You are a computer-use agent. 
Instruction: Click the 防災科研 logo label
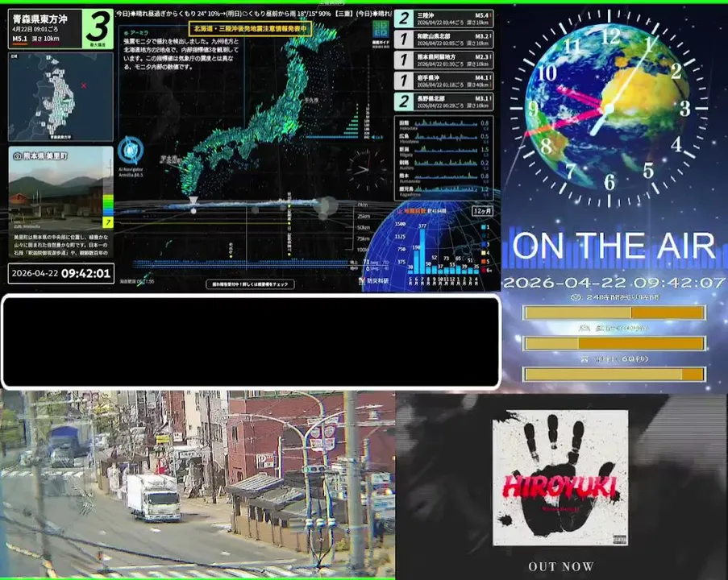(374, 280)
